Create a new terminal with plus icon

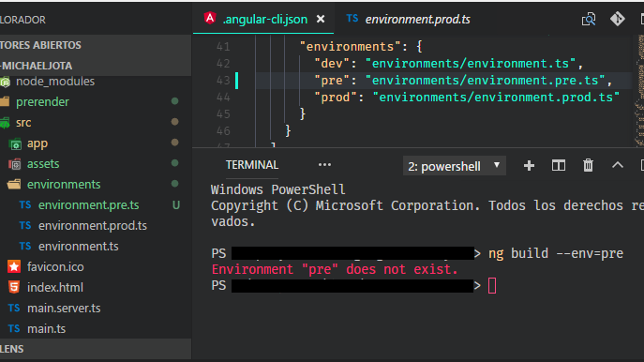[529, 166]
